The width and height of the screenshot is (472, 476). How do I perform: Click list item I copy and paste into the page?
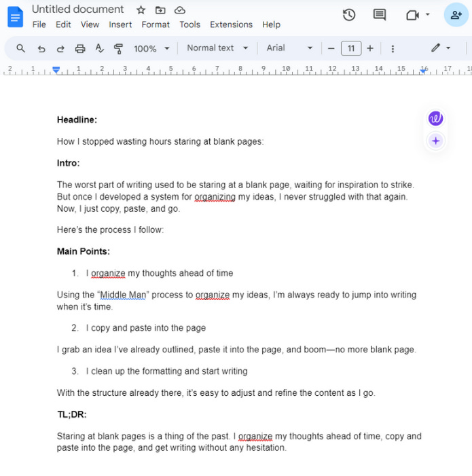(146, 328)
